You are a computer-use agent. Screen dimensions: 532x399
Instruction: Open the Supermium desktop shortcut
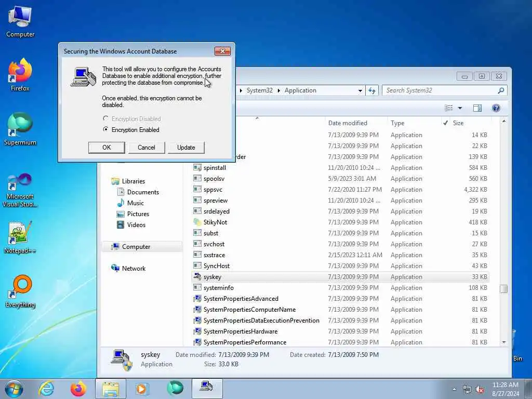coord(20,129)
